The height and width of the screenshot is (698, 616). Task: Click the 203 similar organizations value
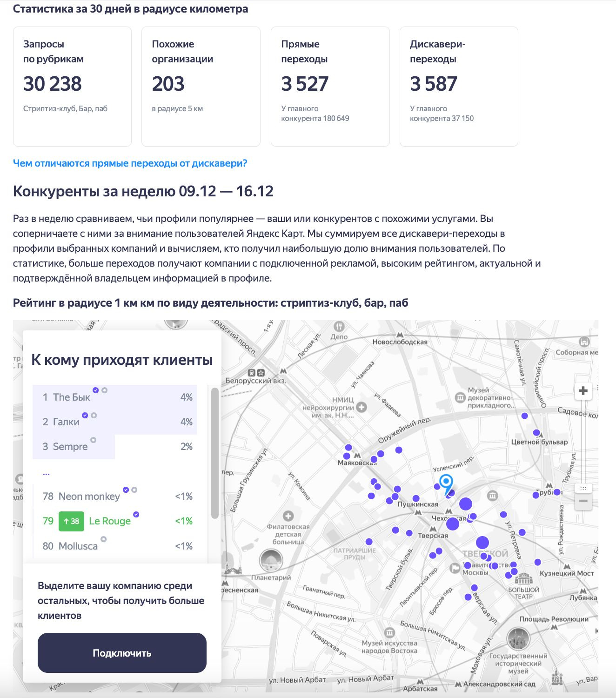(168, 84)
